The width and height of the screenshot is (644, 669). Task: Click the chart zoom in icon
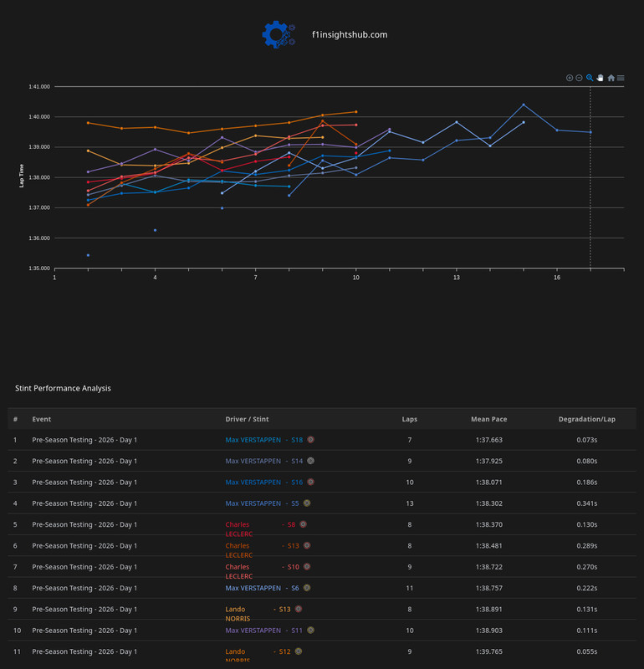[x=570, y=78]
